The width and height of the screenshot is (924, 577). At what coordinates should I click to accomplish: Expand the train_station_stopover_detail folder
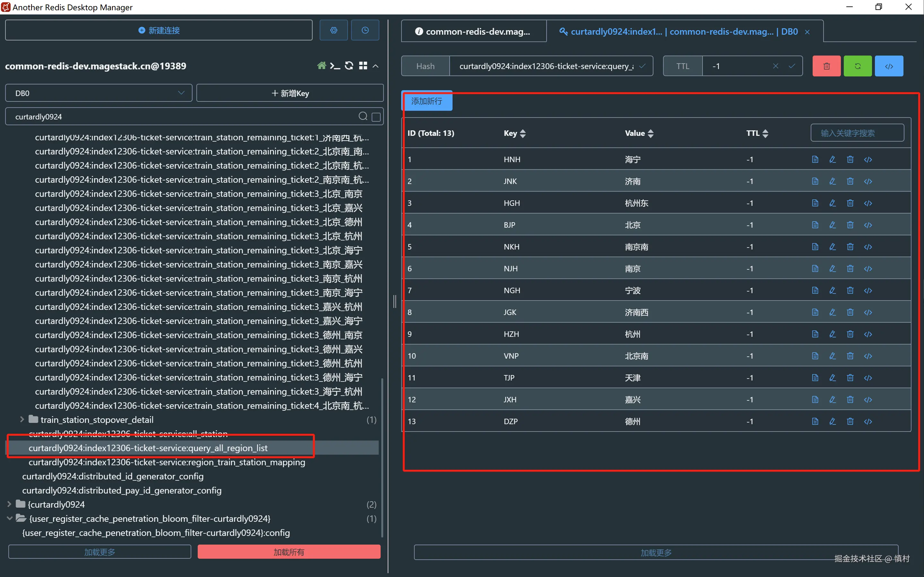pos(22,419)
